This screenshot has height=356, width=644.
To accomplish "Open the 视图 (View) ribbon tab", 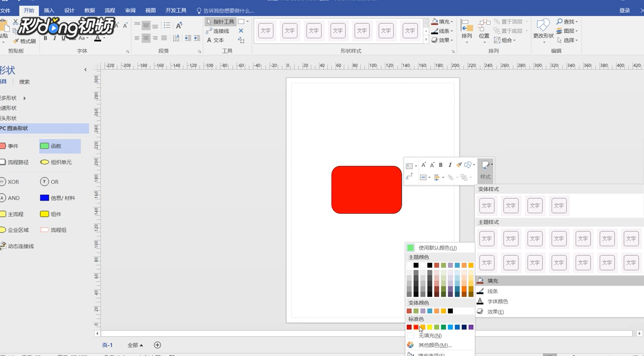I will pyautogui.click(x=150, y=10).
